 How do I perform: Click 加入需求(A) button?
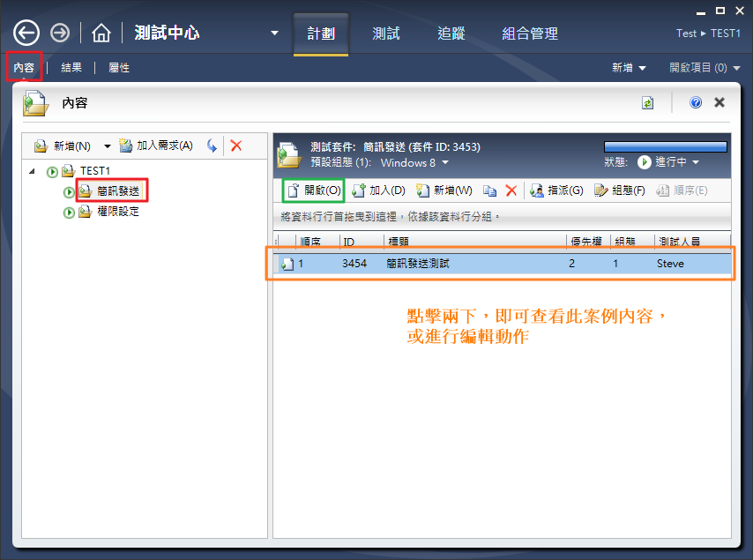[x=156, y=146]
